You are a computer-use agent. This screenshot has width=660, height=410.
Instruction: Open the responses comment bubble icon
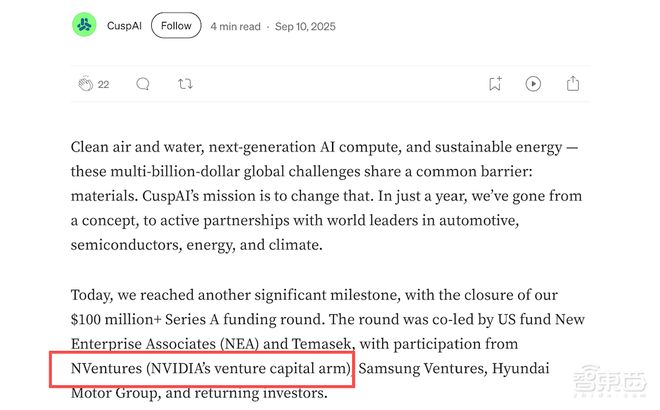[143, 84]
